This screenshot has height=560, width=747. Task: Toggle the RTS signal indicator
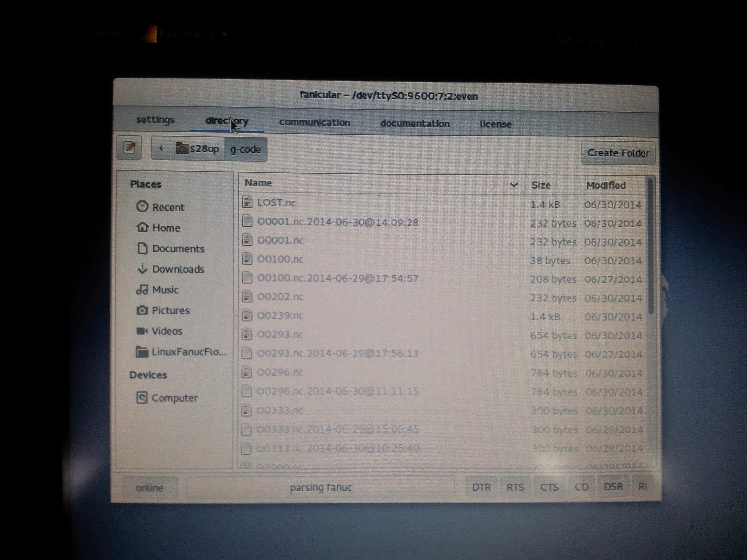click(x=515, y=487)
